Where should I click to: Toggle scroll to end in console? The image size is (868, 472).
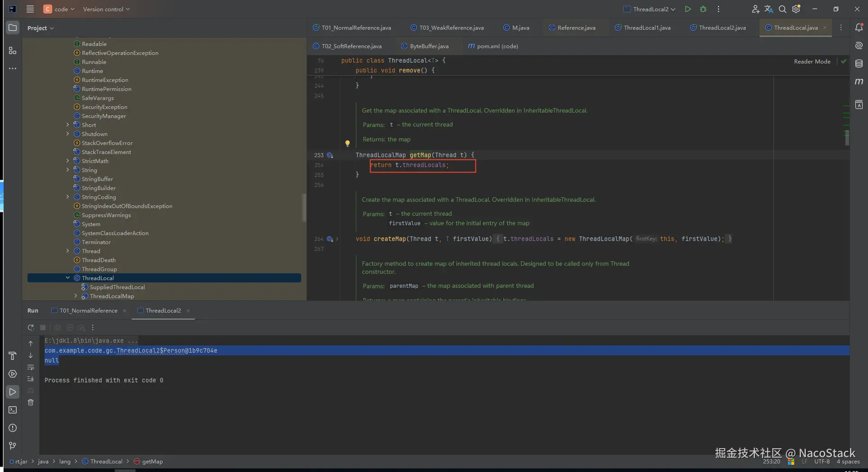31,379
